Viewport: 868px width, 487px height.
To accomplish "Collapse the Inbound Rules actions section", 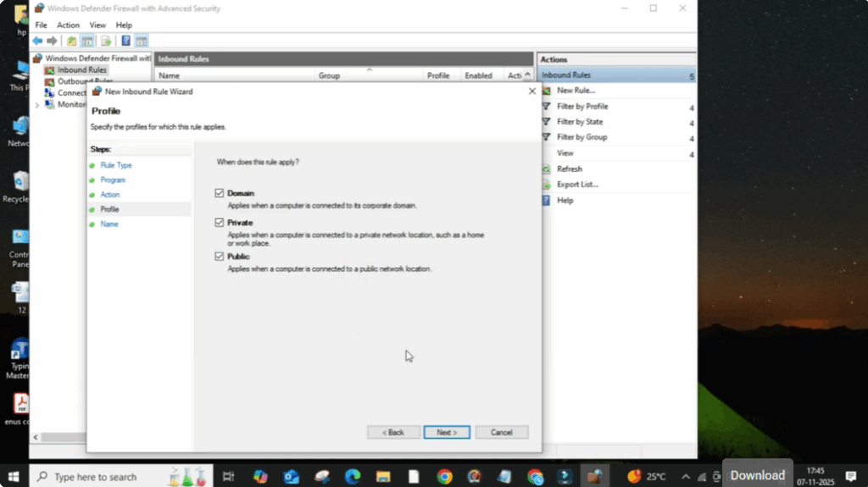I will pos(692,76).
